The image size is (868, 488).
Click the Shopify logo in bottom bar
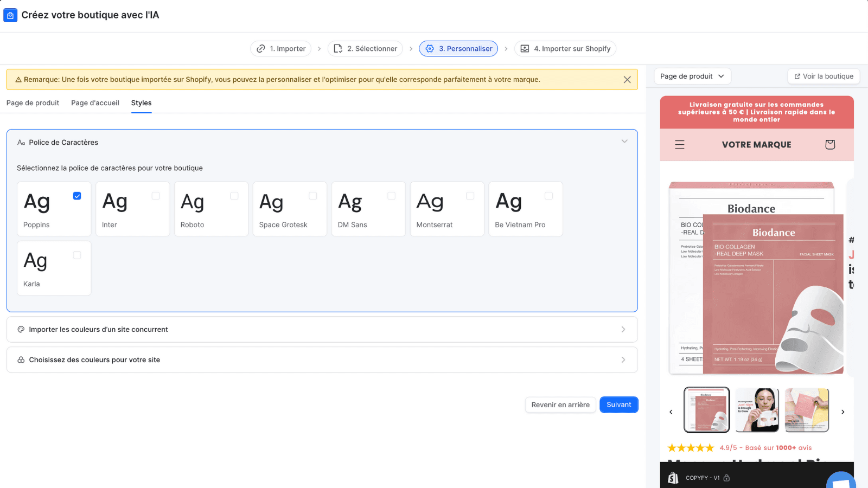(x=673, y=478)
